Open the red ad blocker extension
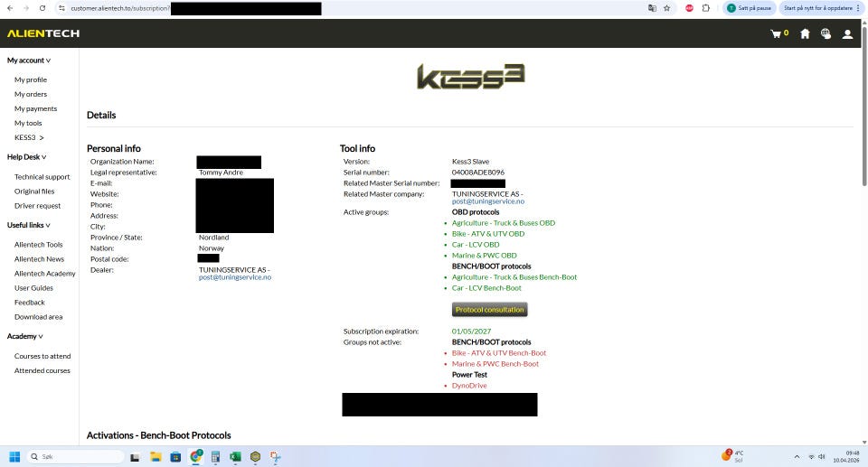This screenshot has width=868, height=467. point(689,8)
